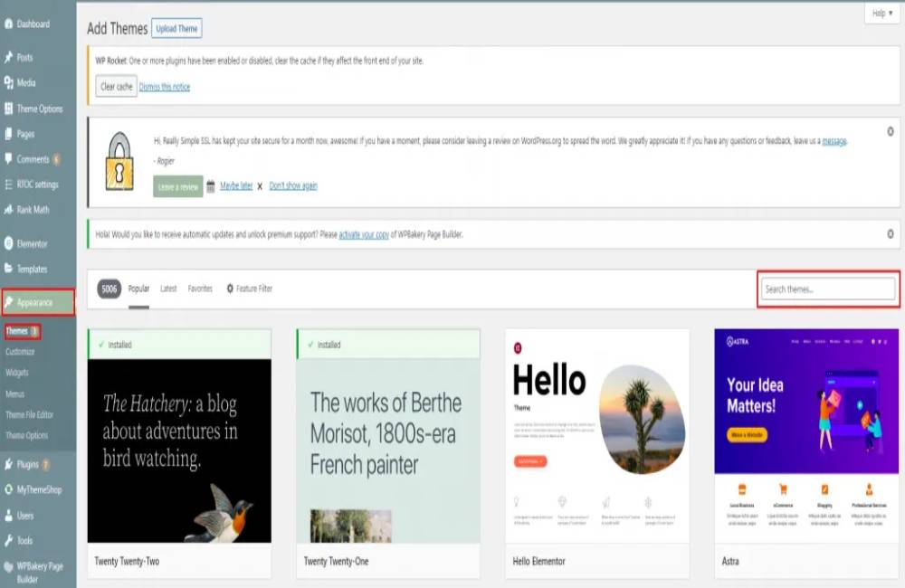Click the Feature Filter gear icon
The image size is (905, 588).
(230, 289)
